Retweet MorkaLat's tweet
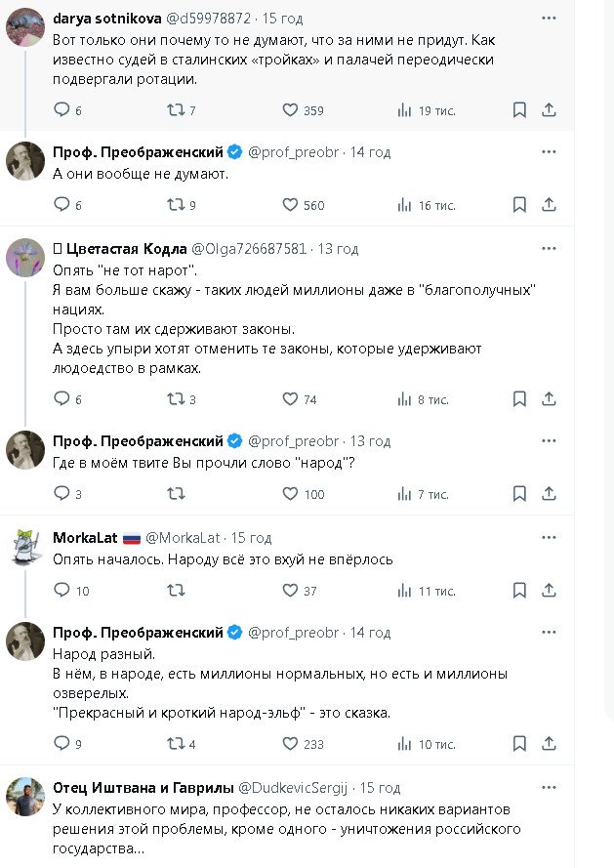Image resolution: width=614 pixels, height=868 pixels. (x=176, y=591)
